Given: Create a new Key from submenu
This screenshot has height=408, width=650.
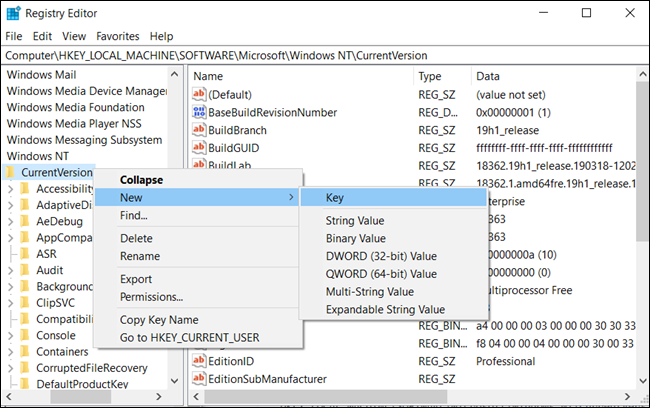Looking at the screenshot, I should (x=393, y=197).
